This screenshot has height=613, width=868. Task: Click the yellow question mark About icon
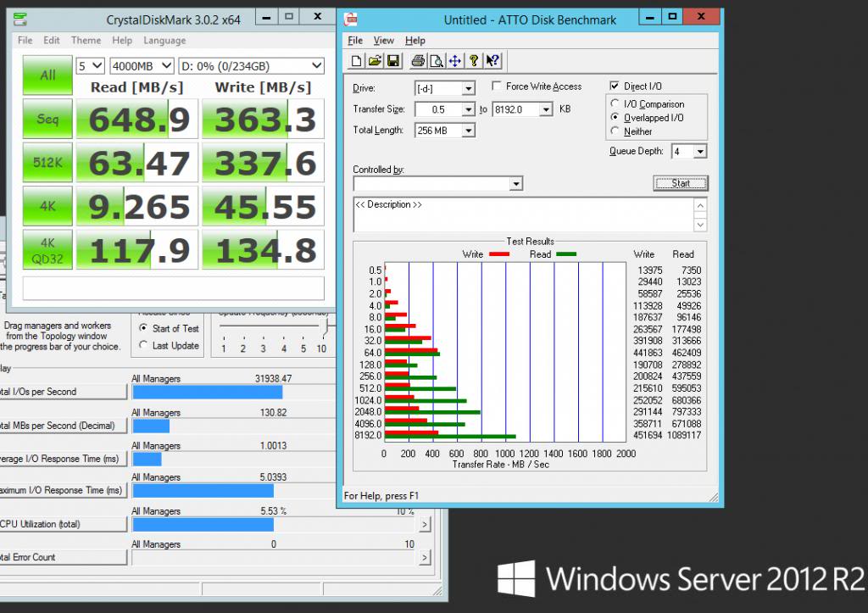(473, 61)
